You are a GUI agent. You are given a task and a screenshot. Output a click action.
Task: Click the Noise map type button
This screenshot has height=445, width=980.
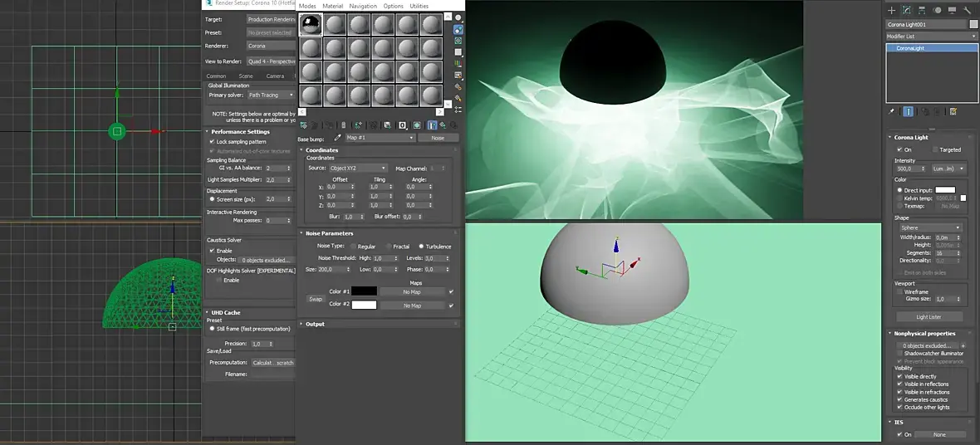pyautogui.click(x=439, y=138)
